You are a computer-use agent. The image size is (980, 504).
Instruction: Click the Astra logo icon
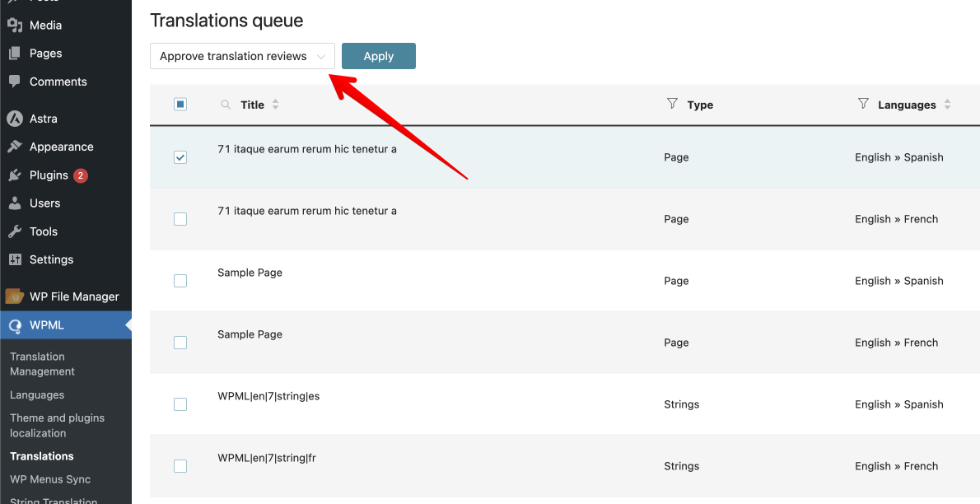tap(15, 119)
